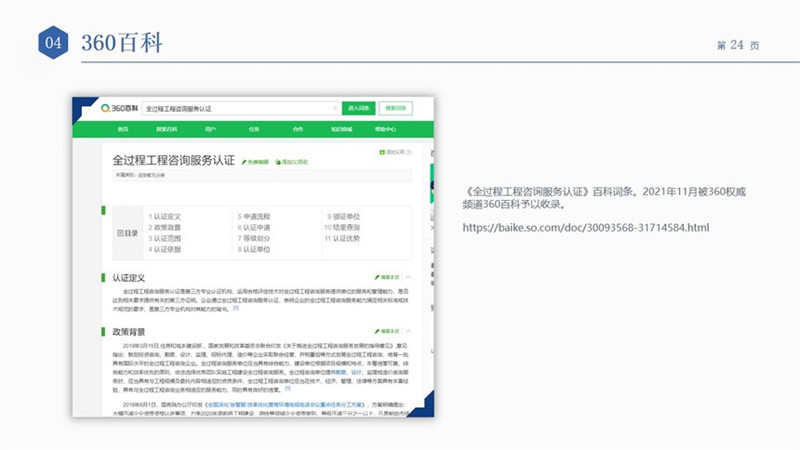This screenshot has height=450, width=800.
Task: Click the slide title 360百科
Action: tap(122, 42)
